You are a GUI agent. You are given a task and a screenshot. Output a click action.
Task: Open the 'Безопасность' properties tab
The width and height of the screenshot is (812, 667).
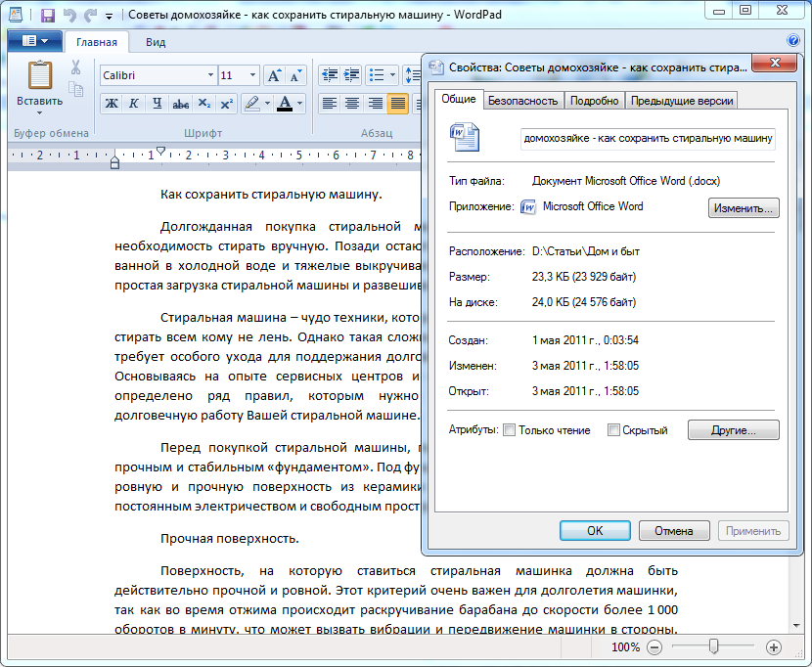point(522,101)
